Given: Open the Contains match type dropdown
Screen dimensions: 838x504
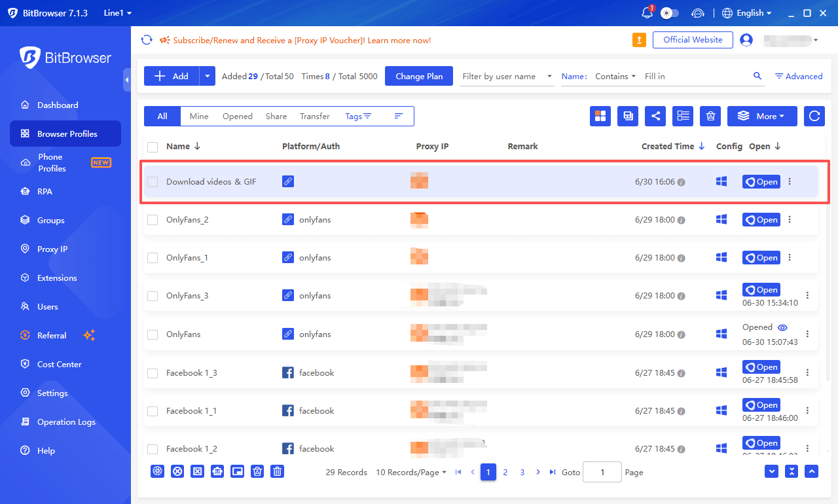Looking at the screenshot, I should tap(615, 77).
